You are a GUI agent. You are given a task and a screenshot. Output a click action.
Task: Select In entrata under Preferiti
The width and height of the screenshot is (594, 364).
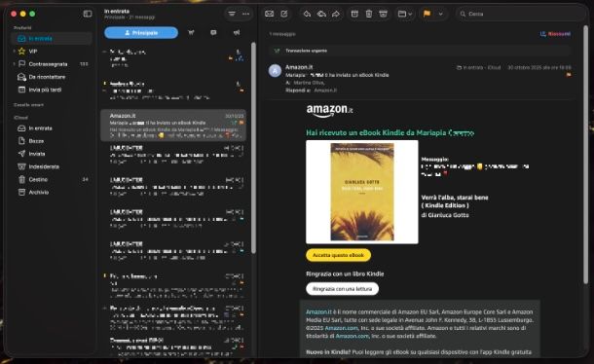(52, 38)
